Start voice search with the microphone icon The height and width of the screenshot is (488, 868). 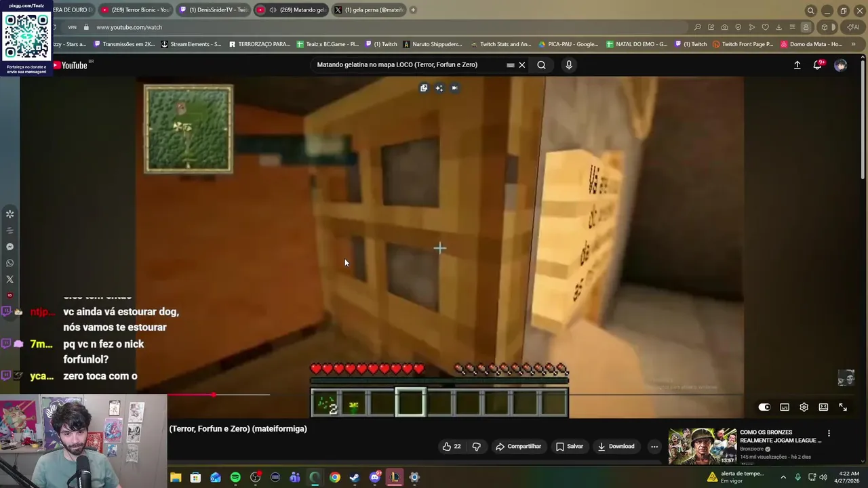point(569,65)
